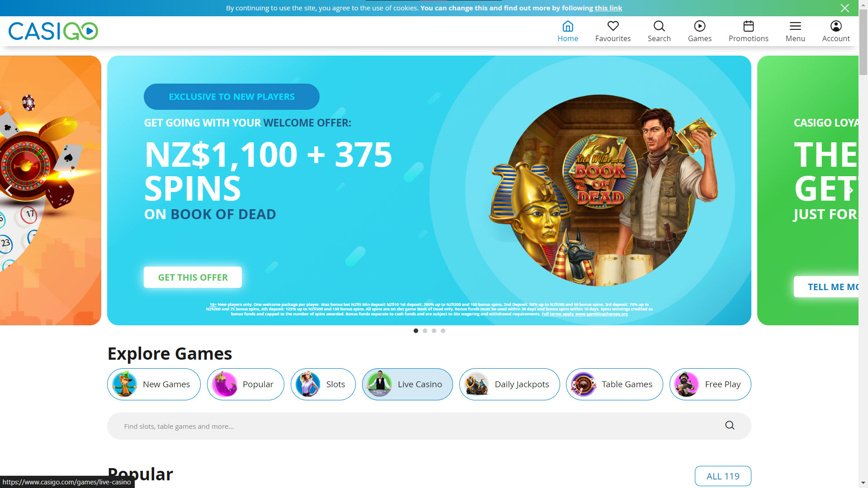Viewport: 868px width, 488px height.
Task: Select the Live Casino category
Action: (x=407, y=384)
